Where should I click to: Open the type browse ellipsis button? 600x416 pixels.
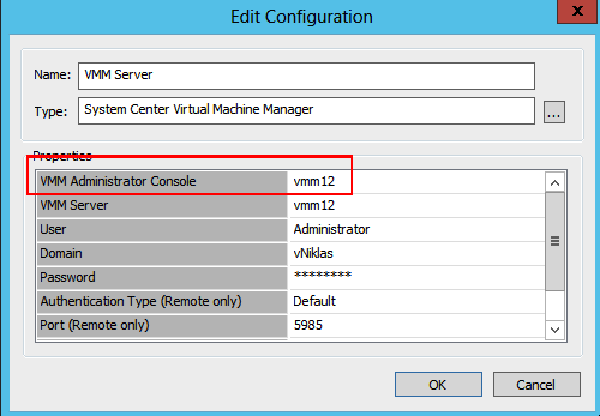[x=554, y=112]
